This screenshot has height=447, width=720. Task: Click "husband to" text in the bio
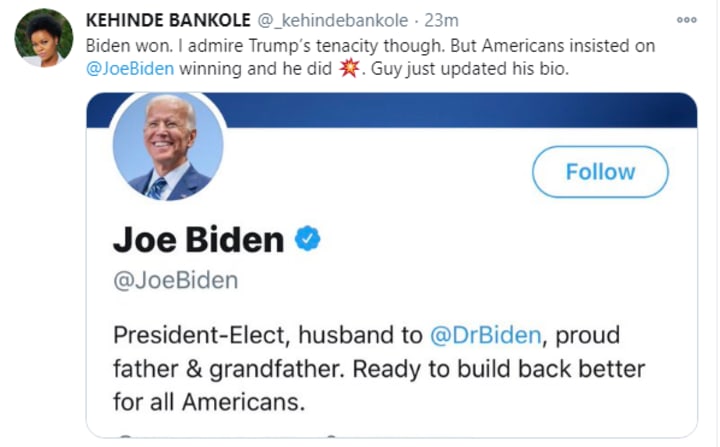tap(360, 335)
